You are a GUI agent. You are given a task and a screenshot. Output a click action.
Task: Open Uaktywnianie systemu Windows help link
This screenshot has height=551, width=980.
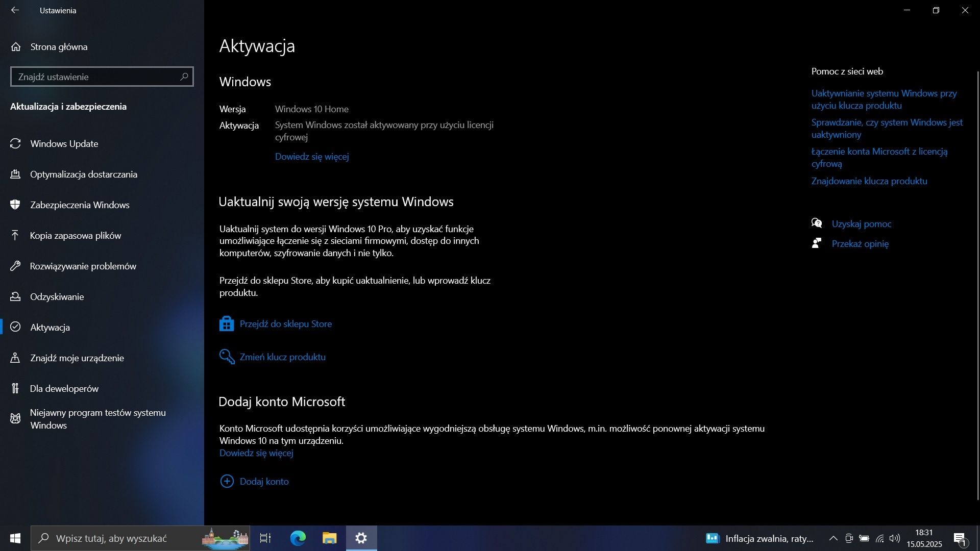click(x=884, y=99)
